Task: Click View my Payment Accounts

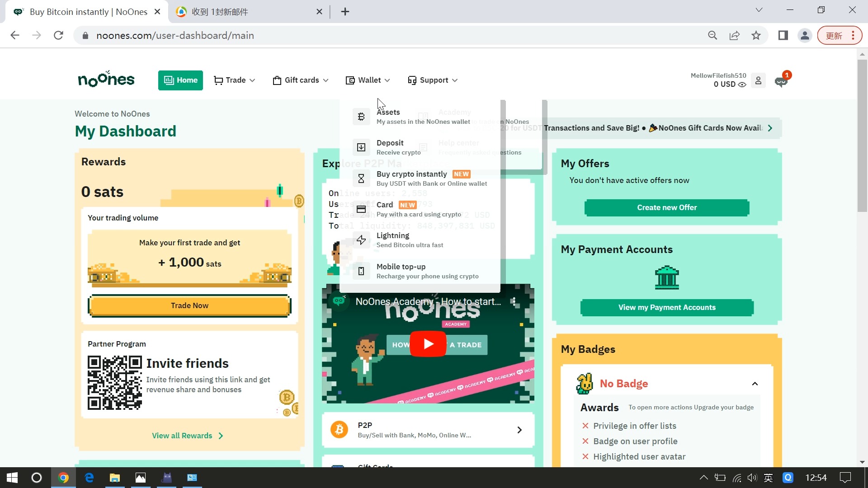Action: 667,307
